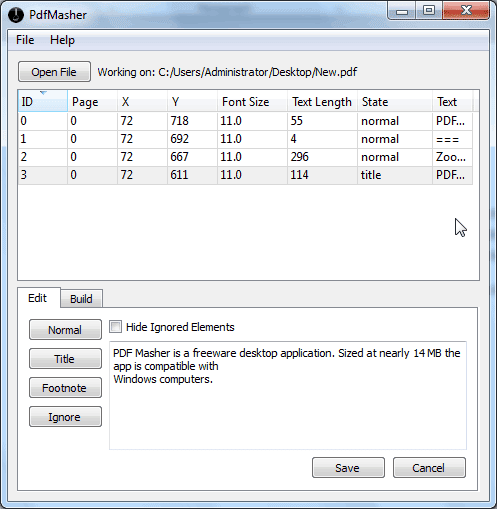Sort by the Y column header

pos(192,101)
